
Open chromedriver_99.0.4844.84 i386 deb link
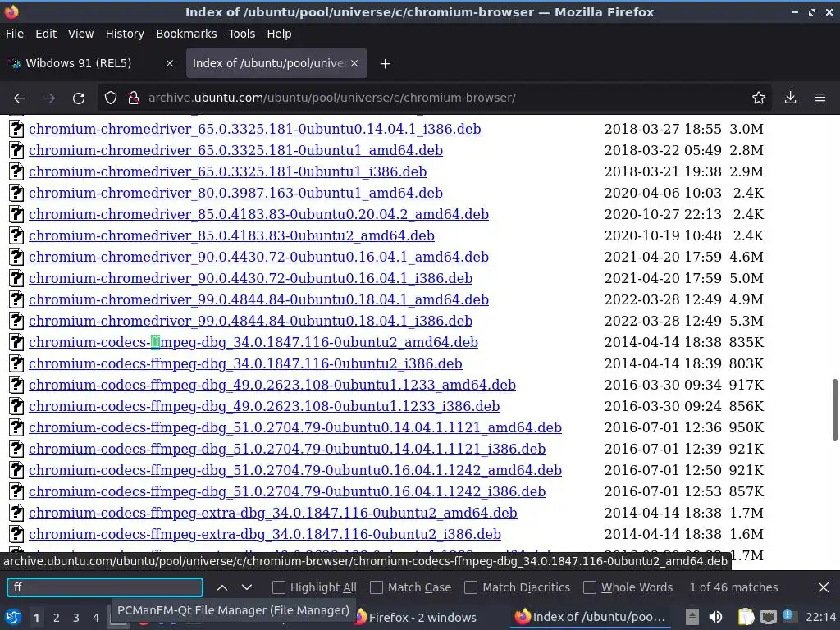251,321
